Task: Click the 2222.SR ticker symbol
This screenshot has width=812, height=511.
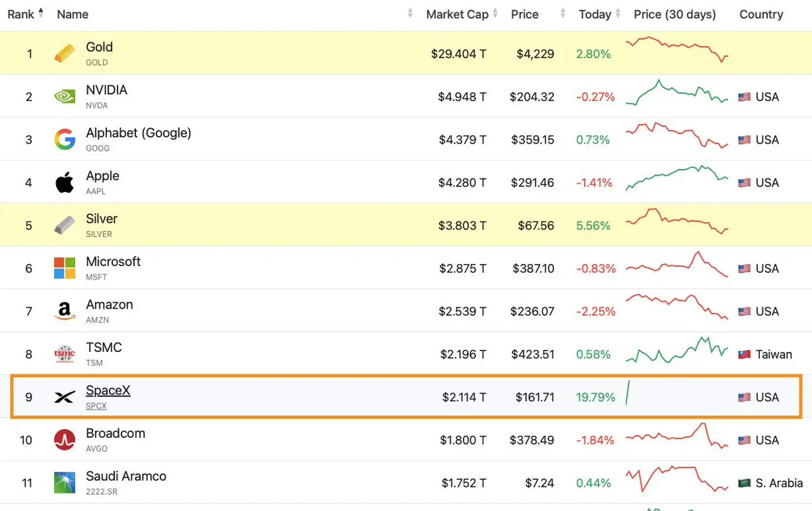Action: pyautogui.click(x=101, y=492)
